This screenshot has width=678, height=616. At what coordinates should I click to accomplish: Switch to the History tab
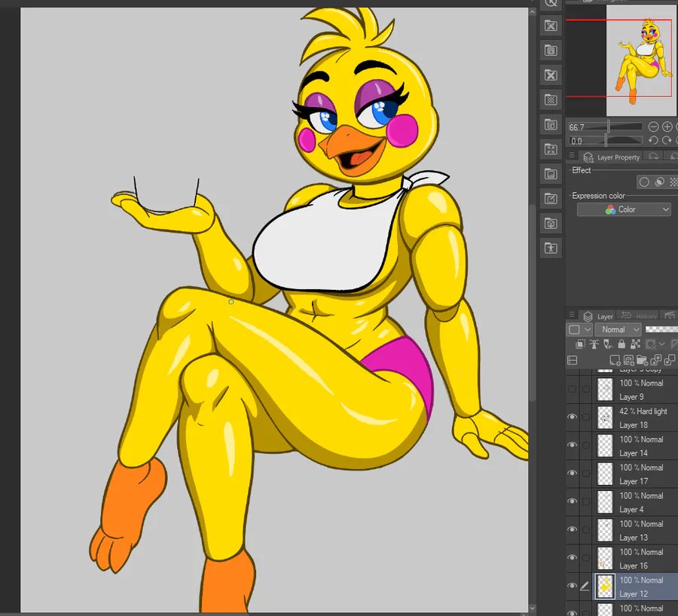click(x=639, y=316)
